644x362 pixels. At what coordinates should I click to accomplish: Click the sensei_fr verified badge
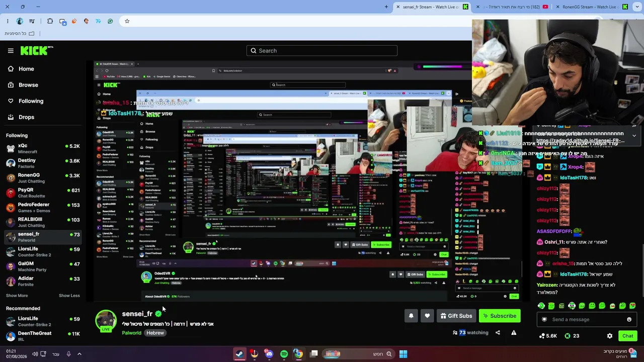158,314
